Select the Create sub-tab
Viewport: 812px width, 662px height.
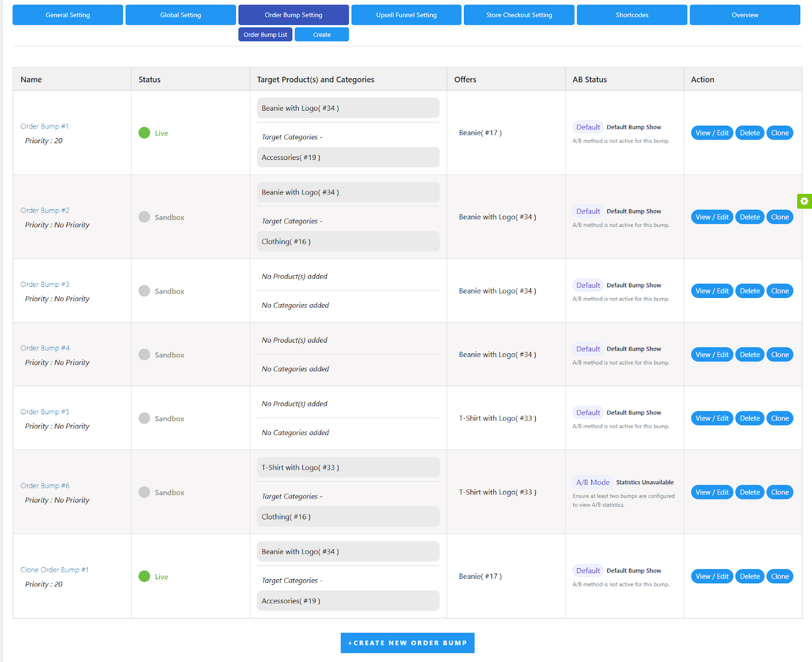click(x=321, y=34)
